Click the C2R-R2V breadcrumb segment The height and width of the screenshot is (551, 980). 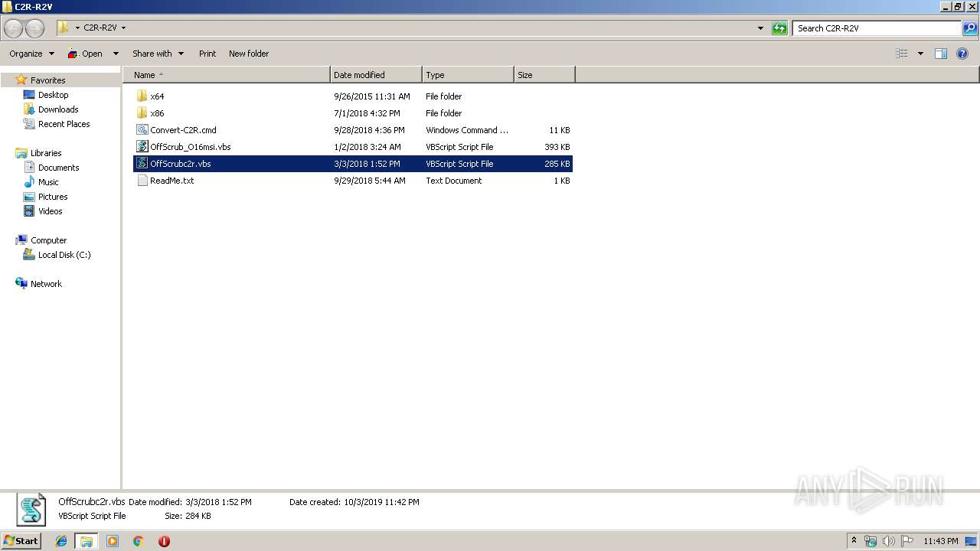click(x=100, y=28)
